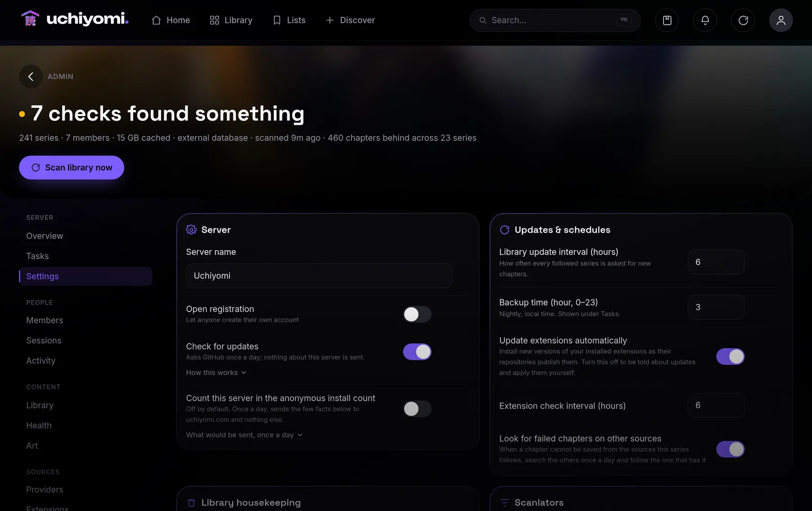Open Discover in top navigation

350,20
